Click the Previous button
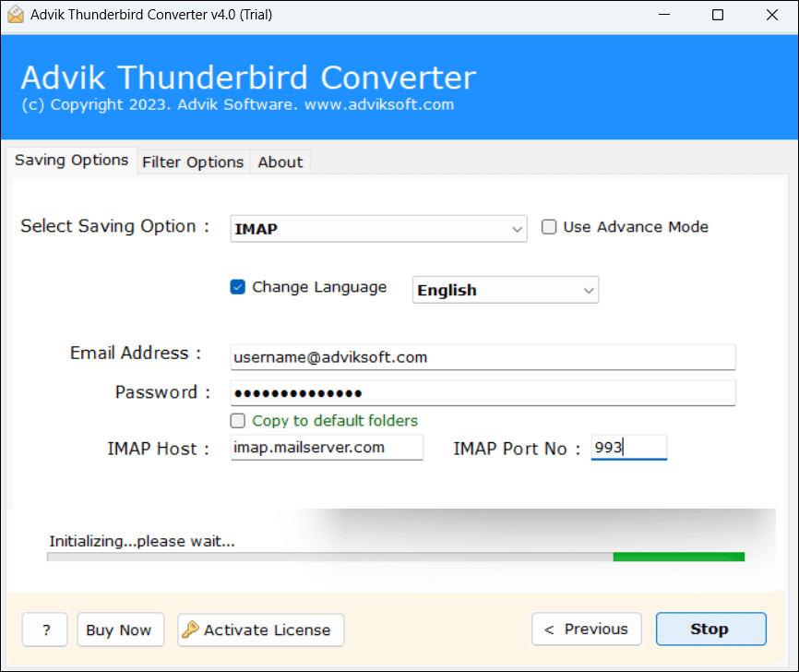 [587, 629]
